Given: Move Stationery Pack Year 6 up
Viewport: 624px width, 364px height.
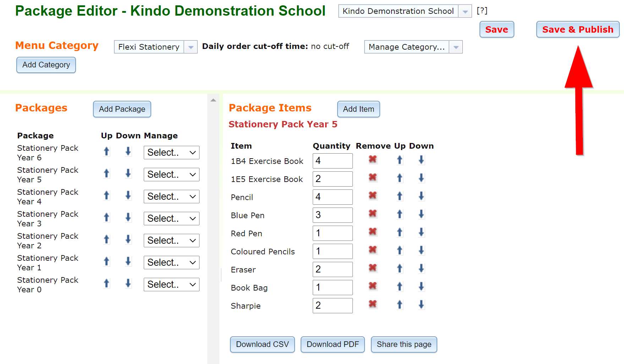Looking at the screenshot, I should (x=106, y=151).
